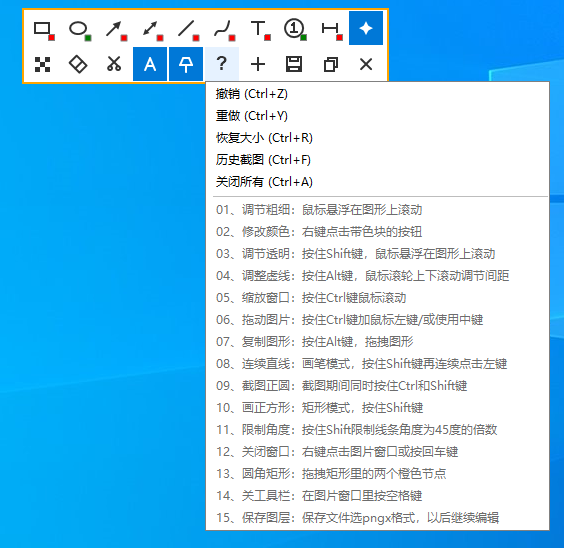
Task: Select the H-shaped dimension measure tool
Action: (330, 28)
